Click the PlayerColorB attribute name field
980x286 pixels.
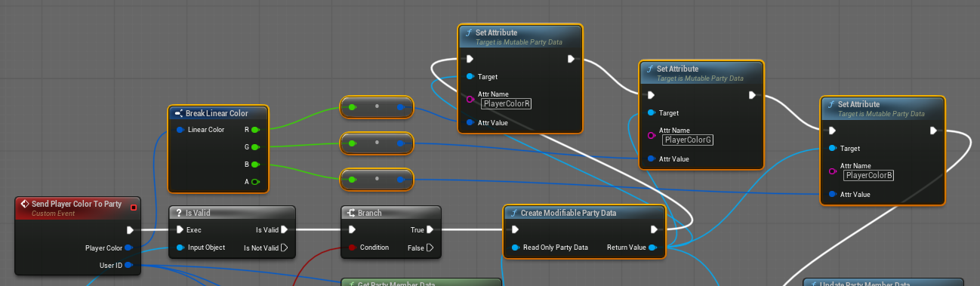869,175
